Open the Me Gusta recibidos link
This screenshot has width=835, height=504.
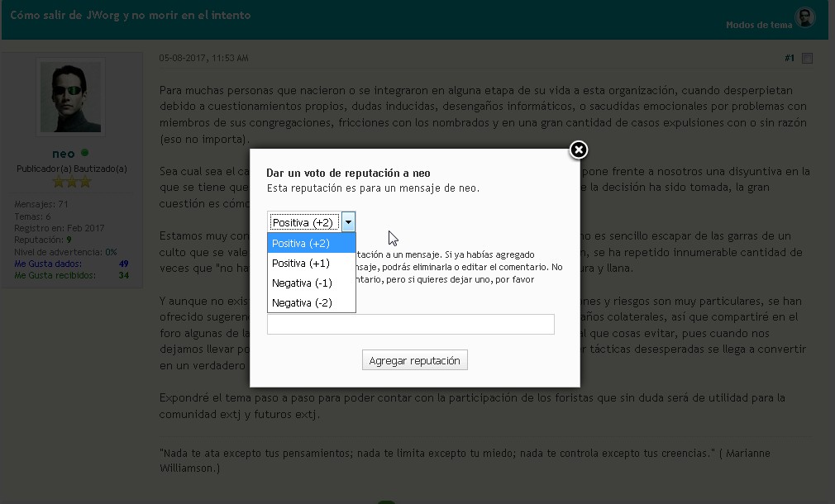[55, 275]
